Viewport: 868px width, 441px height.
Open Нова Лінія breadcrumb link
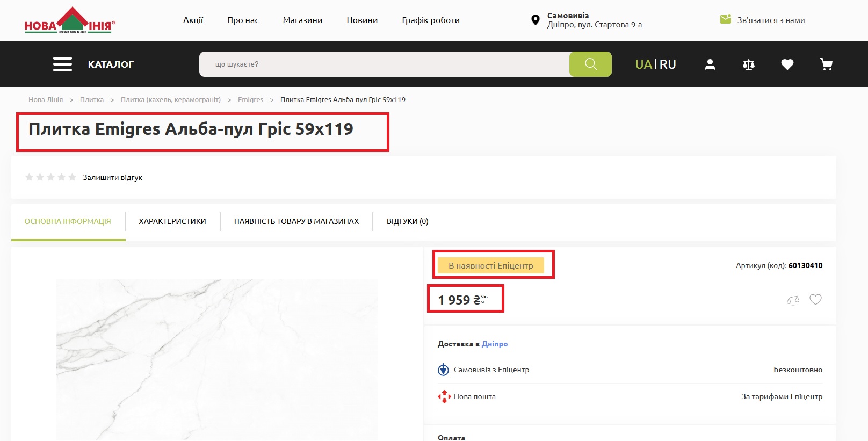tap(46, 99)
